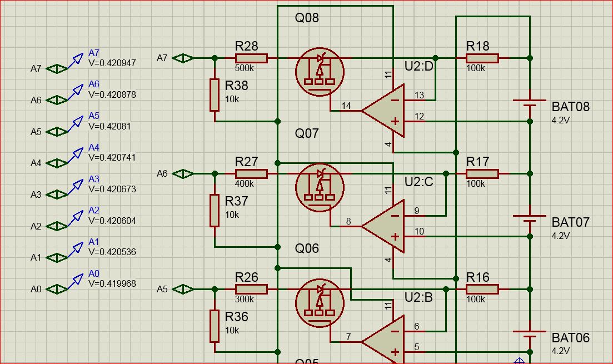
Task: Click the 500k value label under R28
Action: 245,68
